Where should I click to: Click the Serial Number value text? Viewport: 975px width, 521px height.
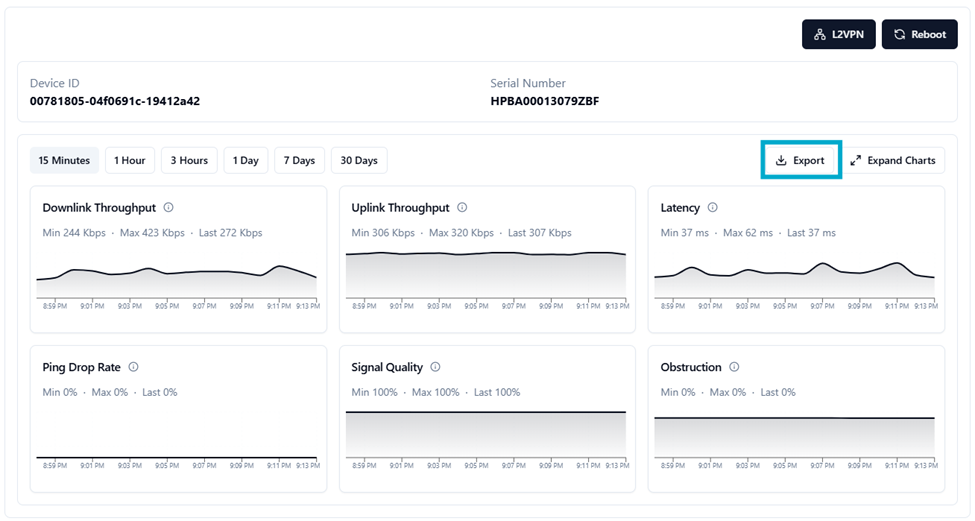[544, 101]
